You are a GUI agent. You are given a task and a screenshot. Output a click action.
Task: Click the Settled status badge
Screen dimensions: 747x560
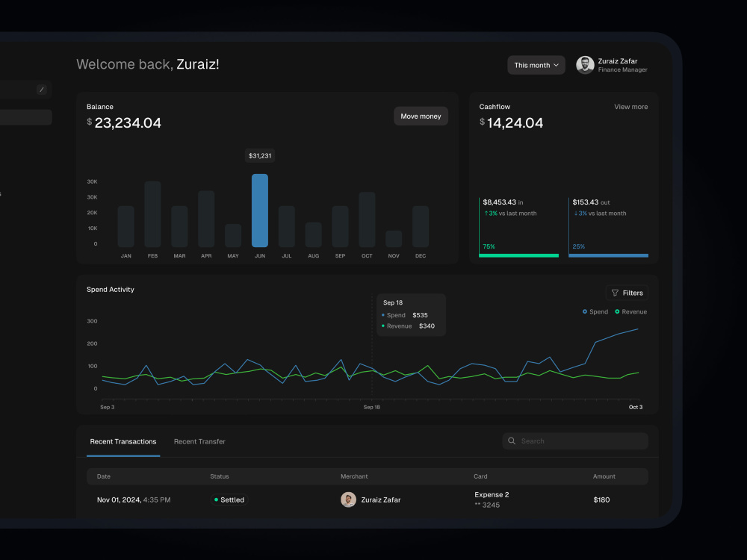click(x=229, y=500)
